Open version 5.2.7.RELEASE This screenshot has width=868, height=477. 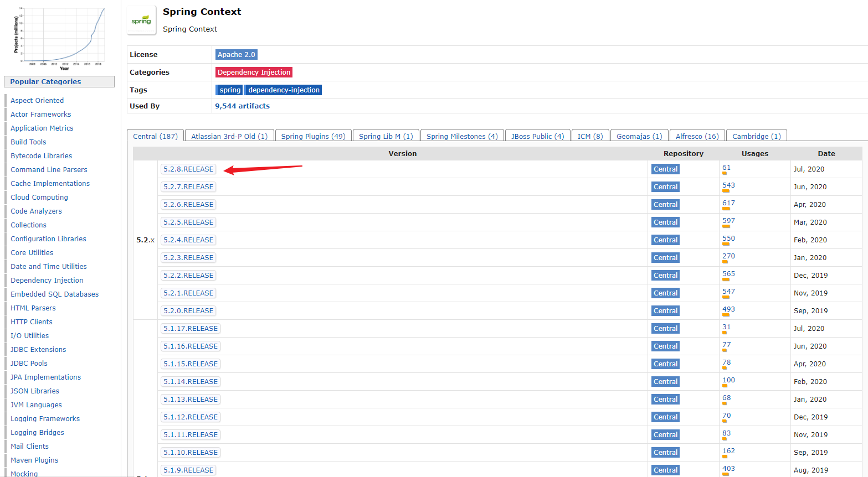(188, 187)
